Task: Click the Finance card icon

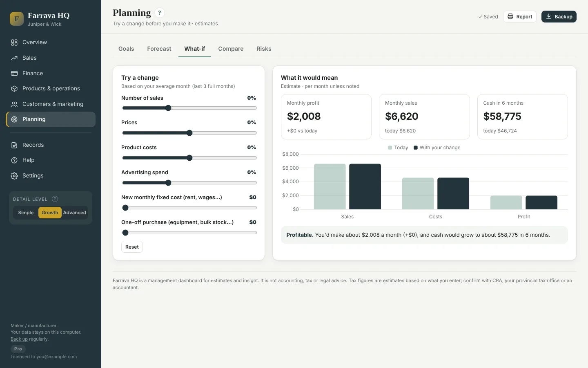Action: tap(14, 74)
